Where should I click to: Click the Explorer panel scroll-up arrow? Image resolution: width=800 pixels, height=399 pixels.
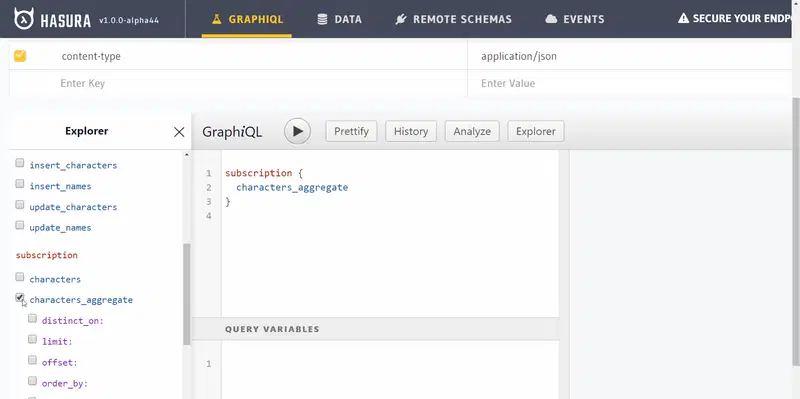[x=186, y=154]
